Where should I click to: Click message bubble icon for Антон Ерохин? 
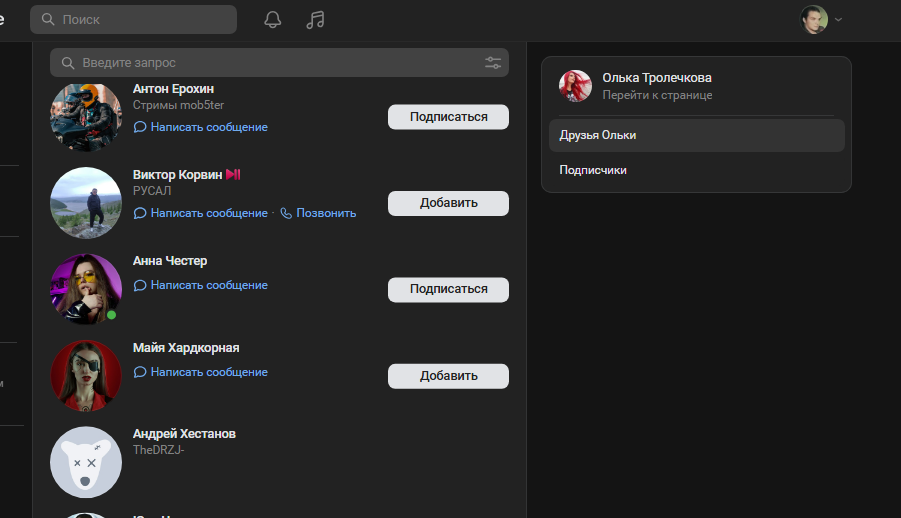[140, 127]
